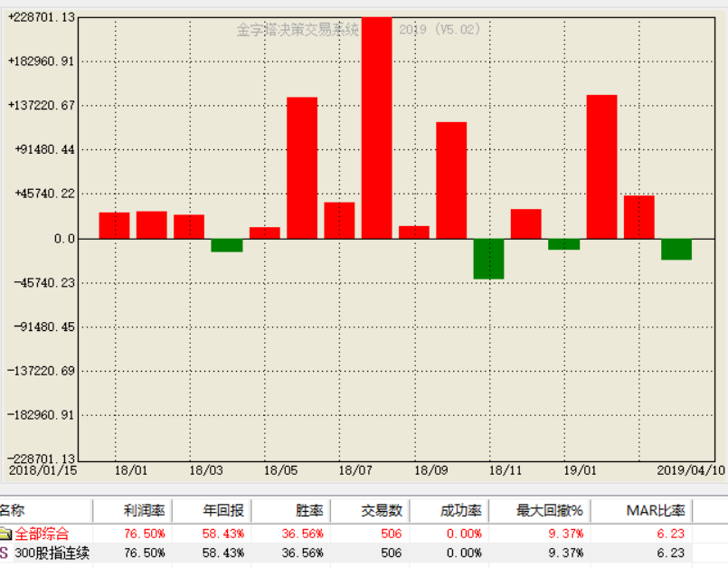728x568 pixels.
Task: Click the red 76.50% profit rate cell
Action: click(x=145, y=534)
